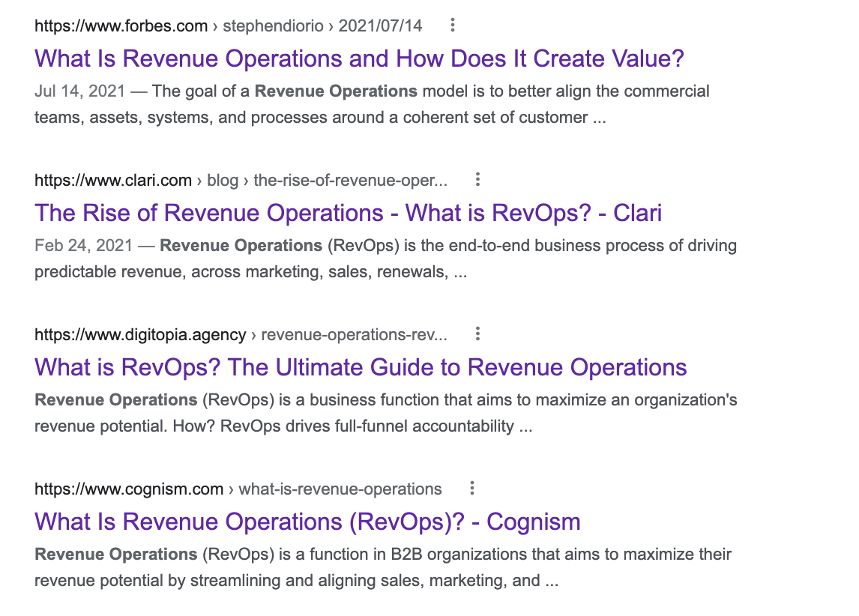Open the three-dot options for the Digitopia result
The image size is (859, 616).
click(x=477, y=334)
